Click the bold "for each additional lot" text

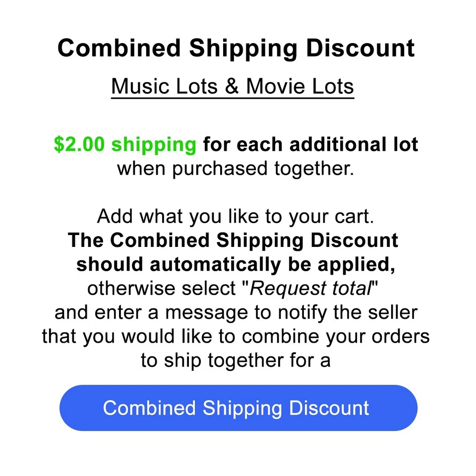(311, 144)
